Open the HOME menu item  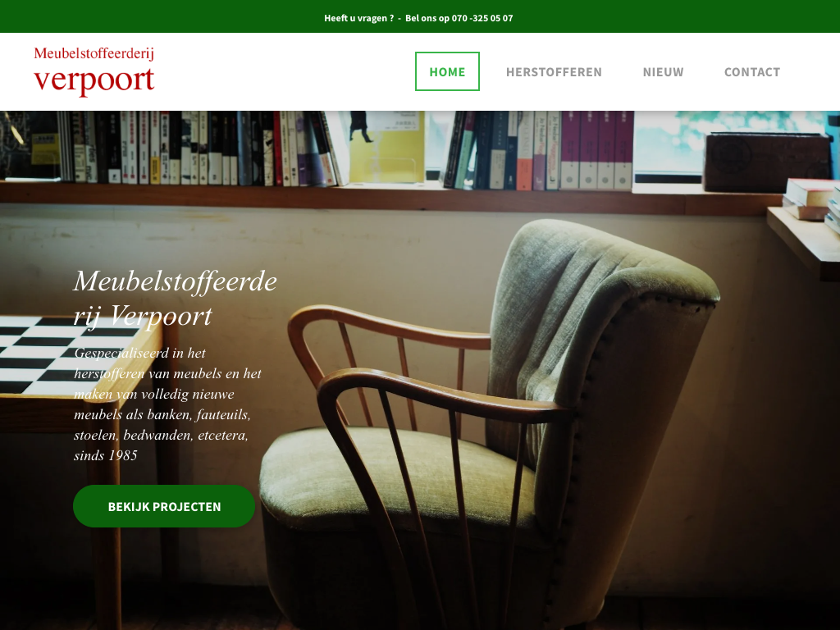[x=447, y=71]
